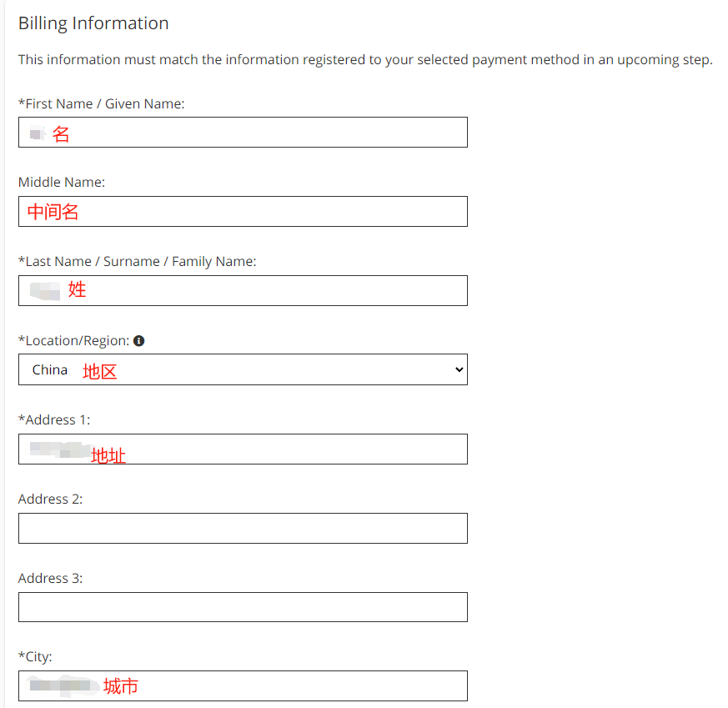Click the "*Last Name / Surname / Family Name:" label
The width and height of the screenshot is (728, 708).
[x=137, y=262]
